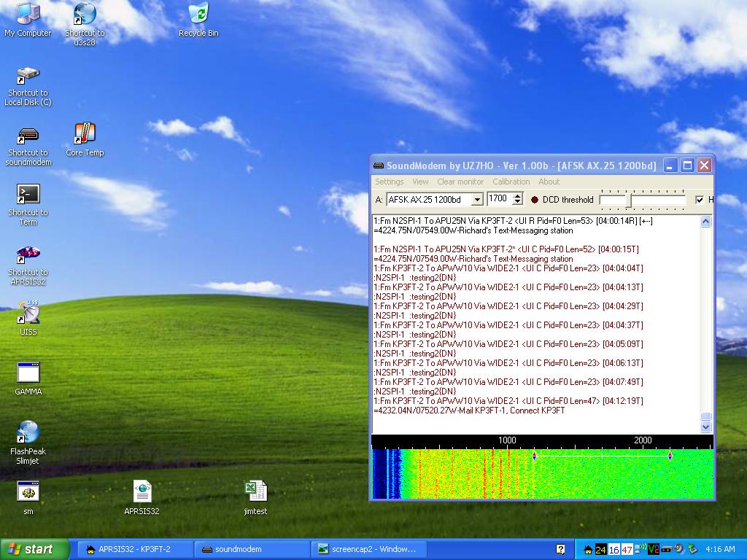The height and width of the screenshot is (560, 747).
Task: Expand the AFSK AX.25 1200bd modem dropdown
Action: tap(477, 200)
